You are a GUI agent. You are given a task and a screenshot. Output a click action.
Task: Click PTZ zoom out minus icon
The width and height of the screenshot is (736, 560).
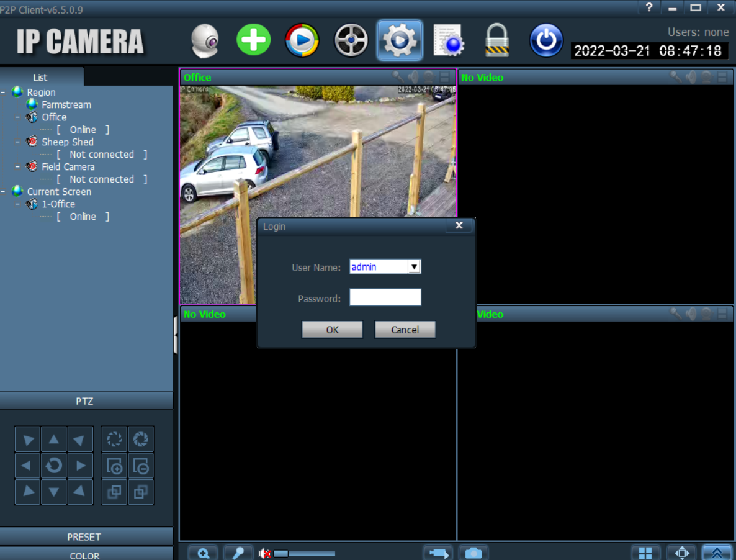pyautogui.click(x=141, y=466)
